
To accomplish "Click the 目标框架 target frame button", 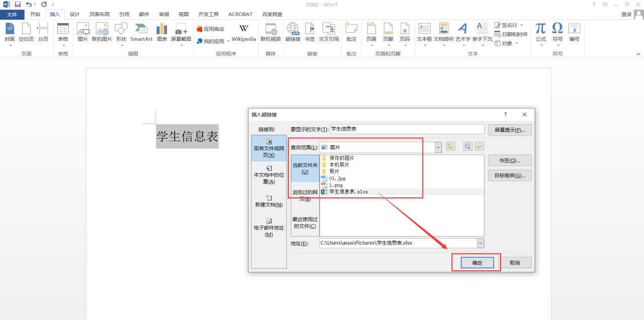I will pos(510,176).
